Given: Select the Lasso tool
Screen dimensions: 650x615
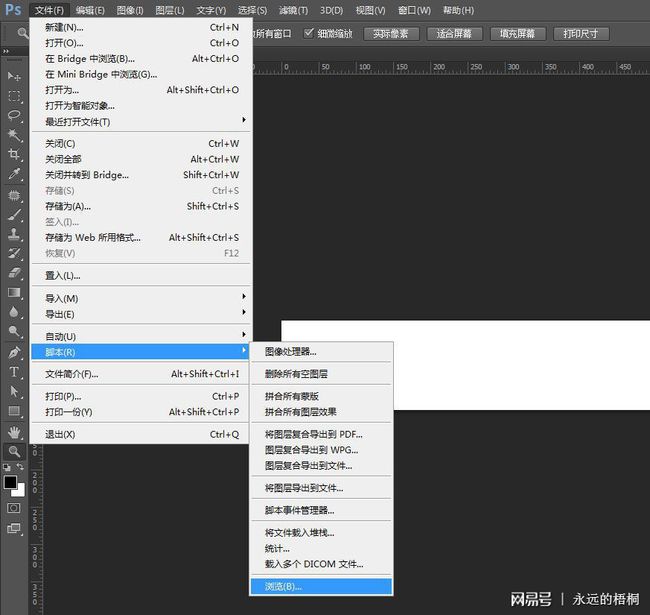Looking at the screenshot, I should (x=14, y=115).
